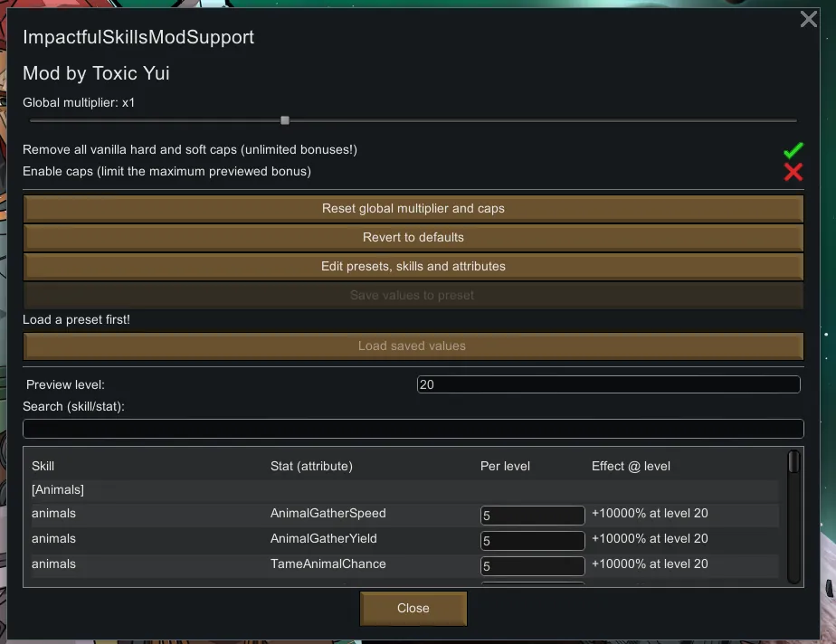Toggle the green checkmark for removing vanilla caps

(793, 150)
